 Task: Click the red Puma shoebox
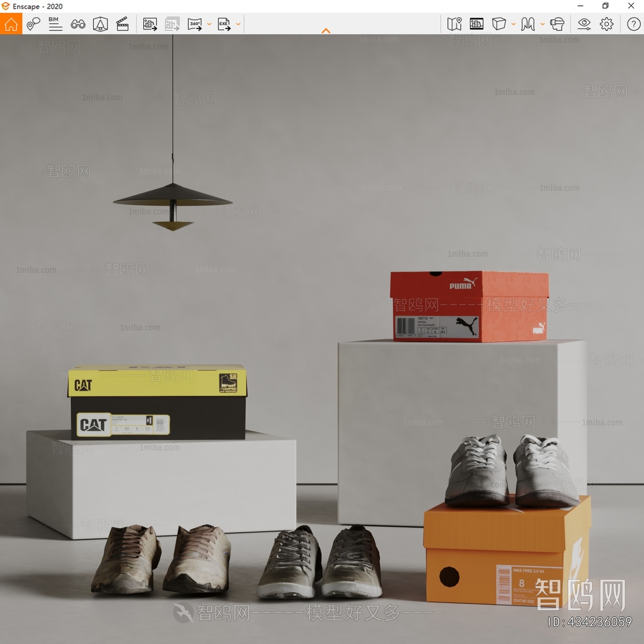[469, 307]
